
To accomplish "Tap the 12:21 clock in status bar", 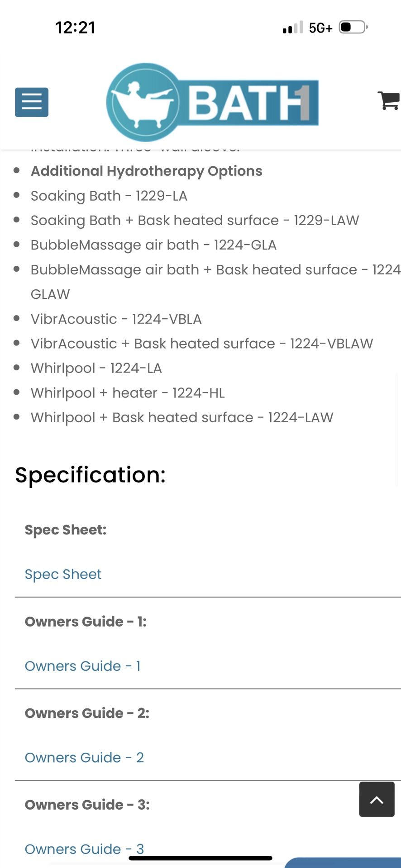I will [75, 28].
